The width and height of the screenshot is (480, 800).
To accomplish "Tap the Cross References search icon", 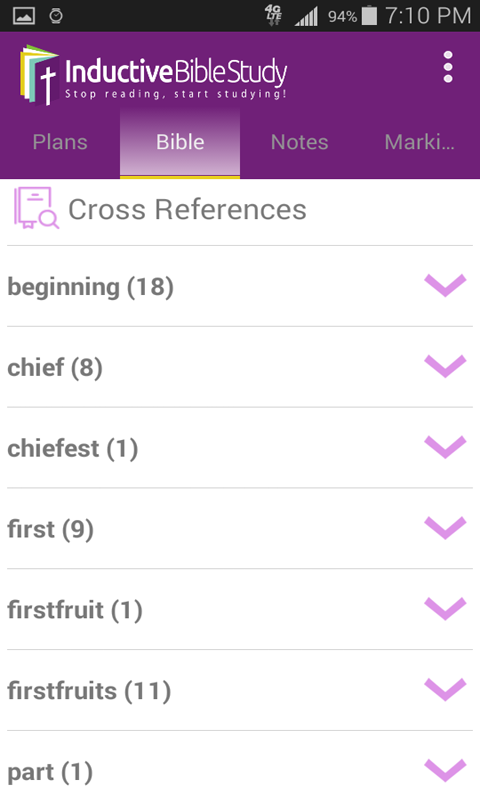I will tap(36, 208).
